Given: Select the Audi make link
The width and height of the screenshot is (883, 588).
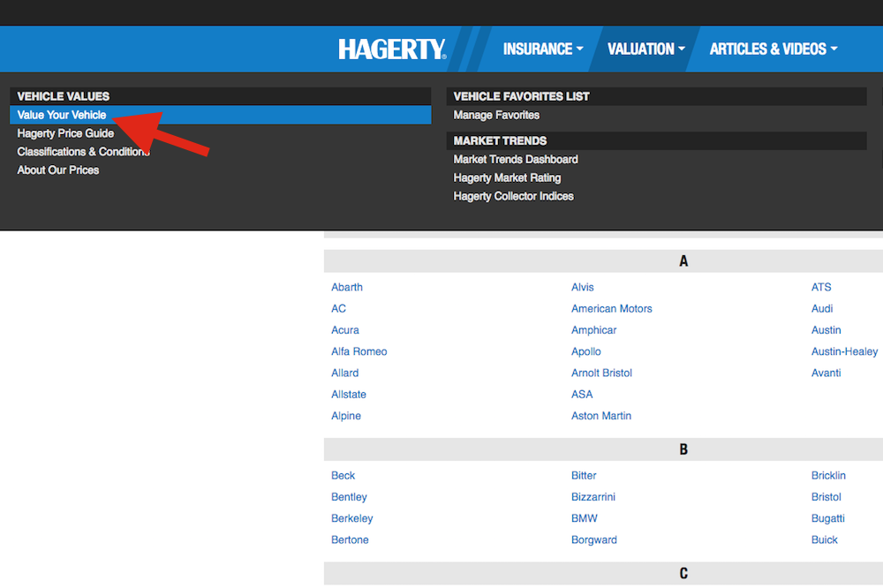Looking at the screenshot, I should coord(821,309).
